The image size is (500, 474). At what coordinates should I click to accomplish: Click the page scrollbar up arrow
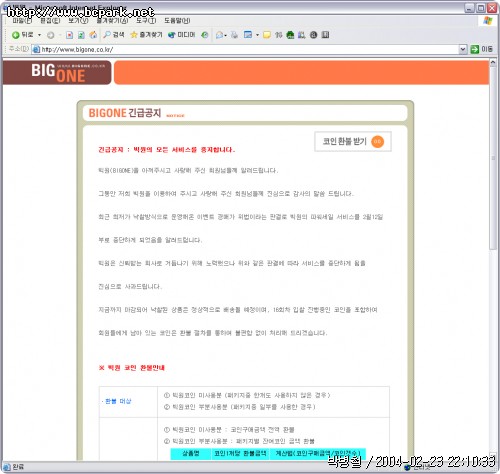tap(493, 62)
